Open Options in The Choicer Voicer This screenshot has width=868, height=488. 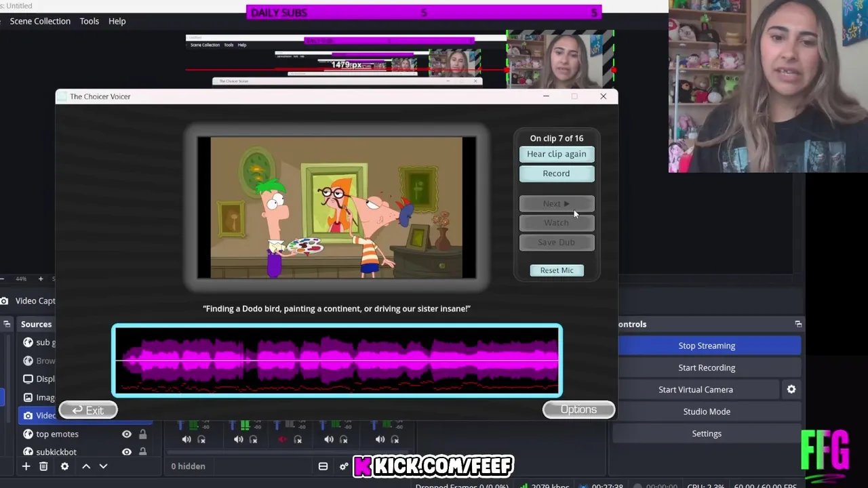pos(578,409)
